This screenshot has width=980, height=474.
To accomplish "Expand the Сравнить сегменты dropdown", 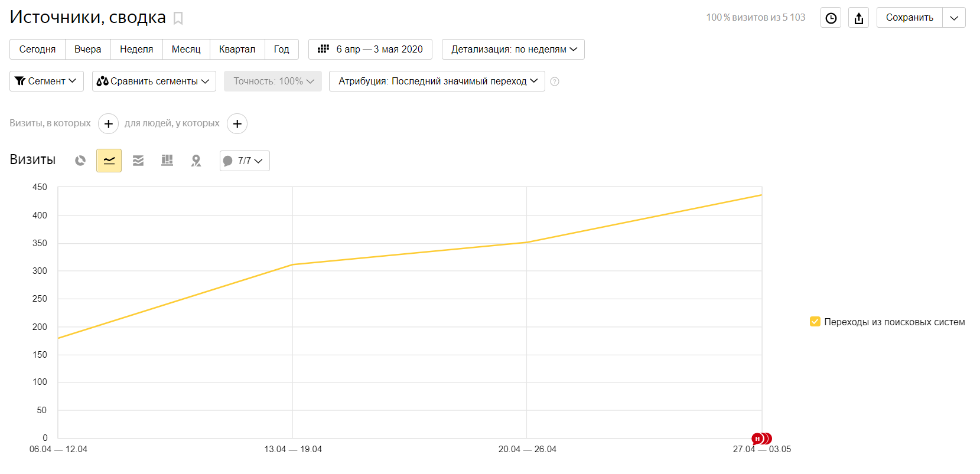I will click(x=154, y=81).
